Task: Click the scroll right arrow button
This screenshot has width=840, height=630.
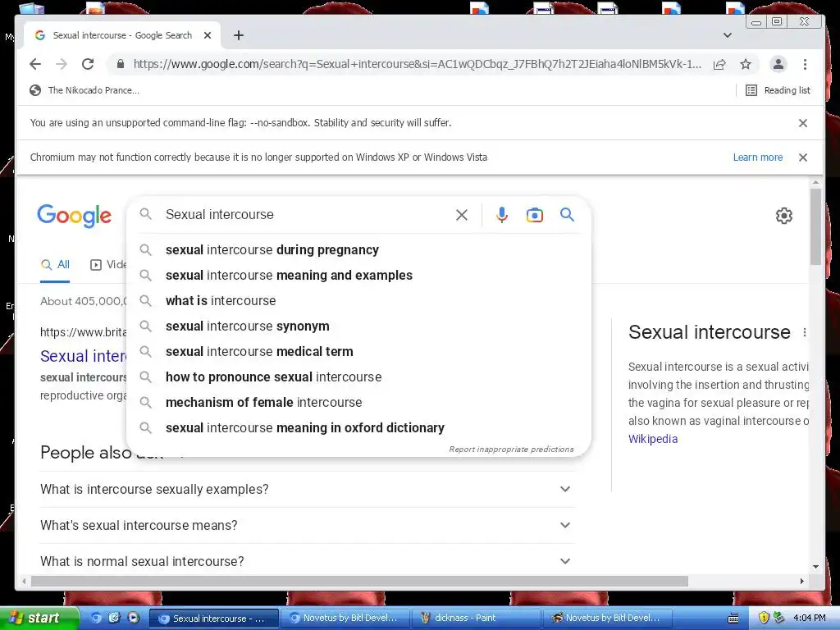Action: 802,582
